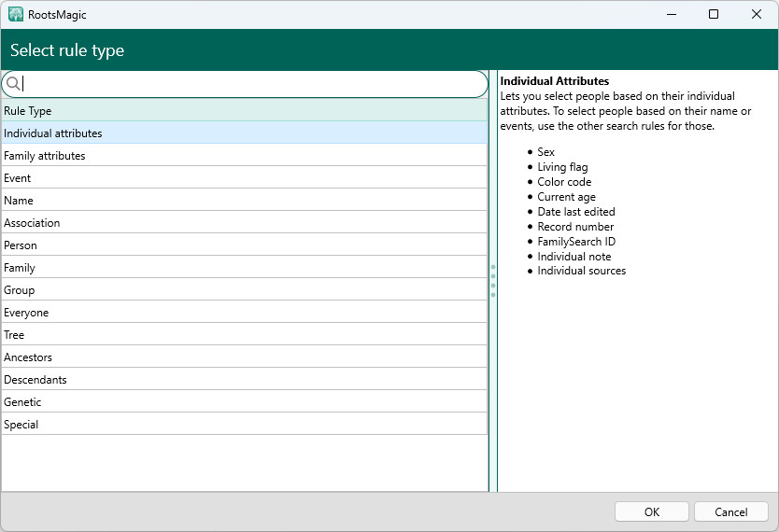This screenshot has width=779, height=532.
Task: Select the Association rule type
Action: 245,222
